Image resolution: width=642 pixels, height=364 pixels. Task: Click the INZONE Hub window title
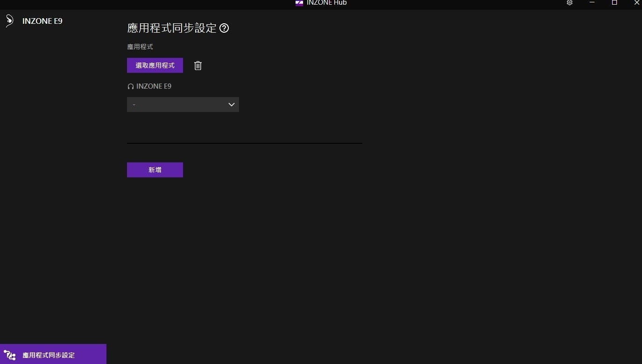[x=326, y=3]
